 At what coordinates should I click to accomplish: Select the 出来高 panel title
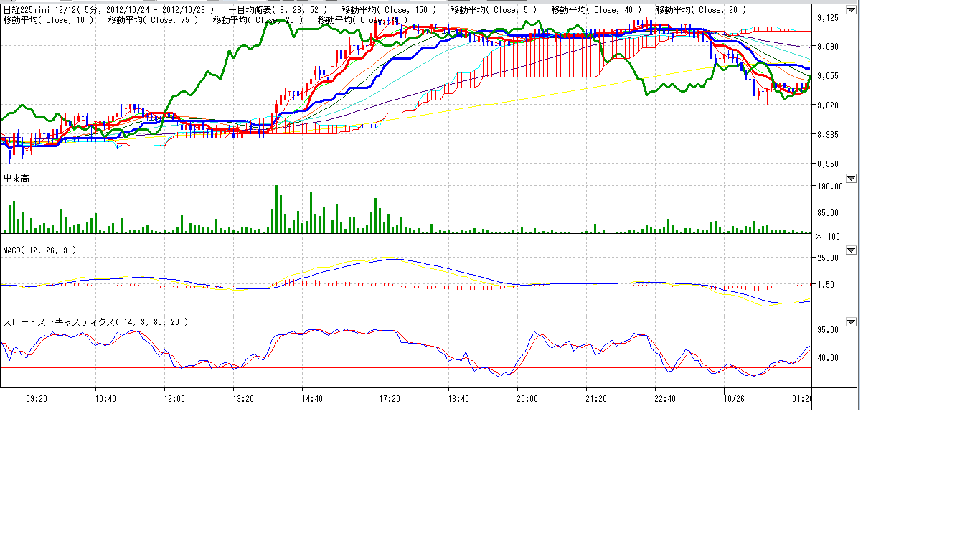click(x=17, y=178)
